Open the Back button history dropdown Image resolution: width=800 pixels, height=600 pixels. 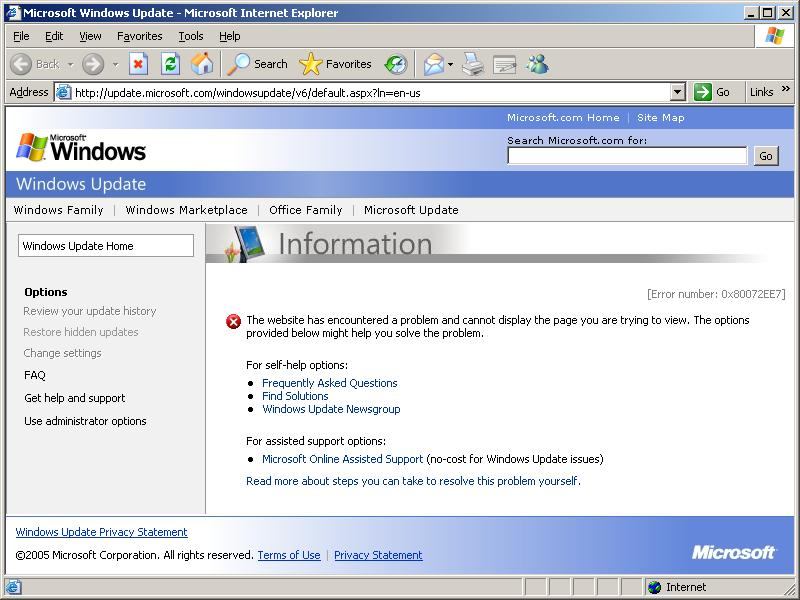click(x=70, y=64)
